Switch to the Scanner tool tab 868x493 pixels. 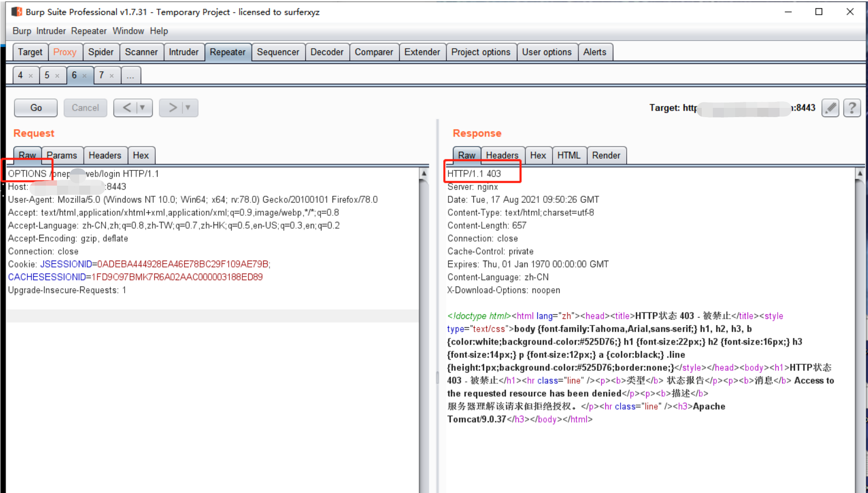(141, 52)
